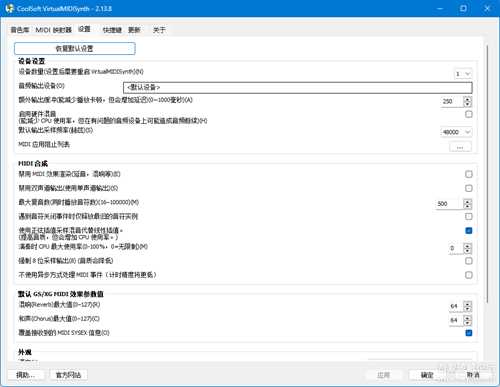500x387 pixels.
Task: Open the 关于 tab
Action: [x=159, y=30]
